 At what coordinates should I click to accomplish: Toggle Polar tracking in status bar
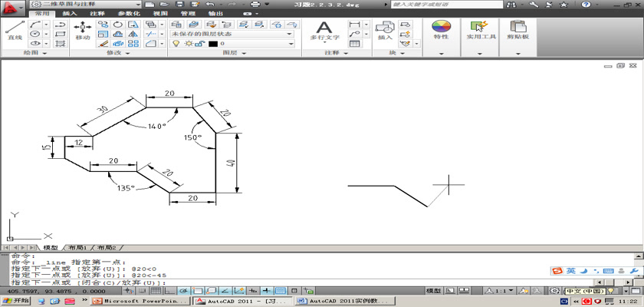184,291
